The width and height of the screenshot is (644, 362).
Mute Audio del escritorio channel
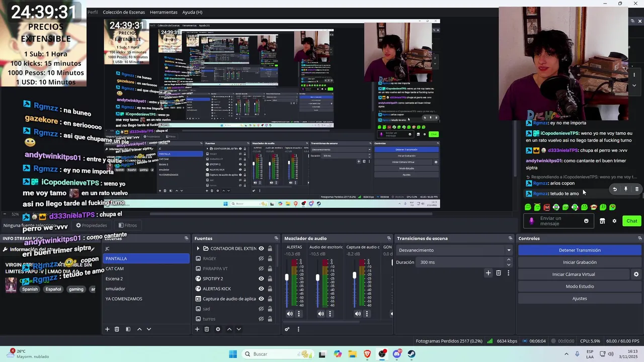[320, 314]
